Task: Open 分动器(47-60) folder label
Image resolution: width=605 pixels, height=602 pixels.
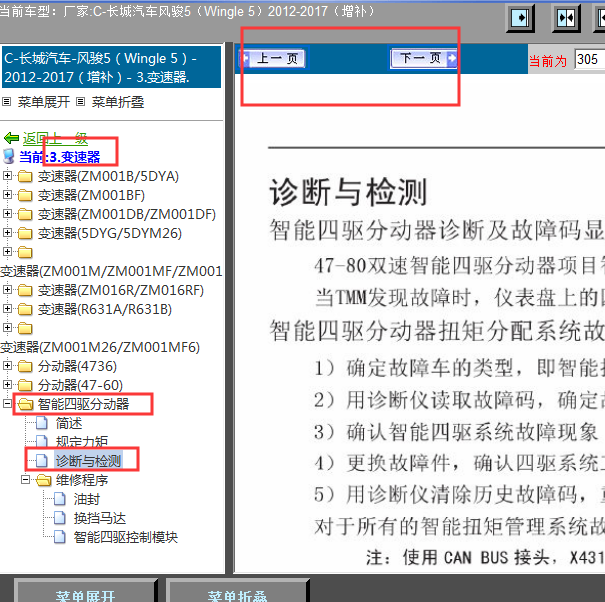Action: [x=80, y=385]
